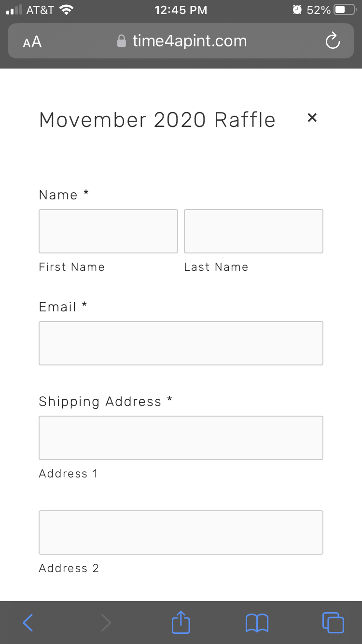The image size is (362, 644).
Task: Tap the 12:45 PM clock
Action: pyautogui.click(x=181, y=10)
